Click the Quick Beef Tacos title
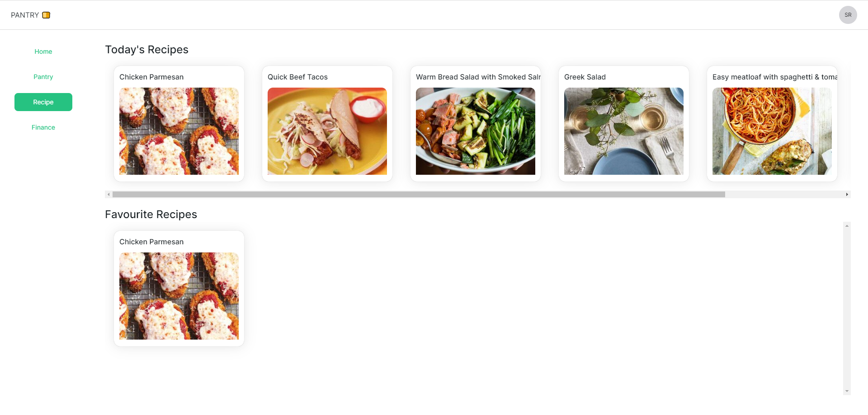Image resolution: width=868 pixels, height=415 pixels. tap(297, 77)
